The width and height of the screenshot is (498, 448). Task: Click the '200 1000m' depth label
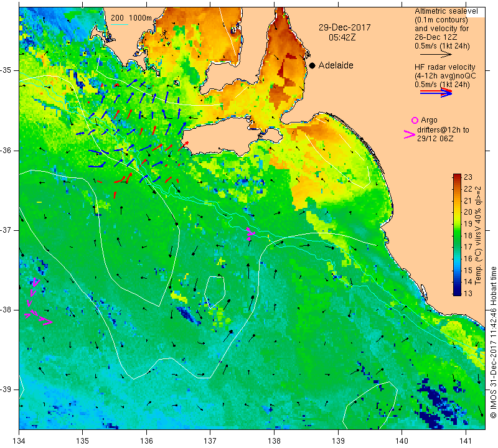(131, 18)
